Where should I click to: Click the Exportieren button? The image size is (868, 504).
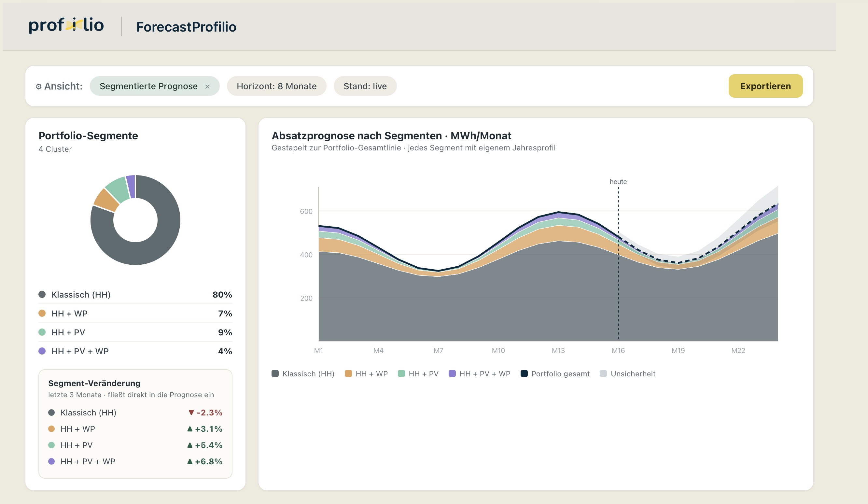765,86
